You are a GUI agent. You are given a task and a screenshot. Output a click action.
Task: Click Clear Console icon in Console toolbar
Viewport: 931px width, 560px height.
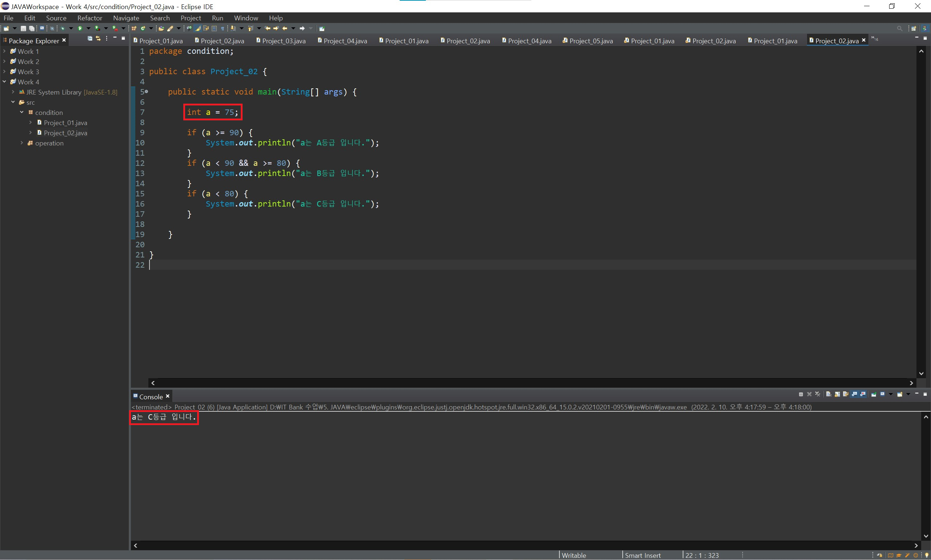click(x=828, y=394)
